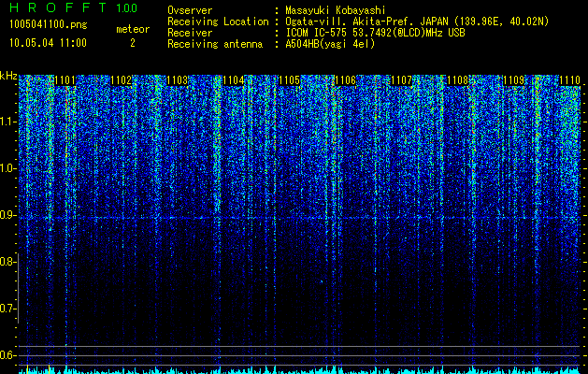Click the 0.6 kHz axis label

click(x=7, y=355)
